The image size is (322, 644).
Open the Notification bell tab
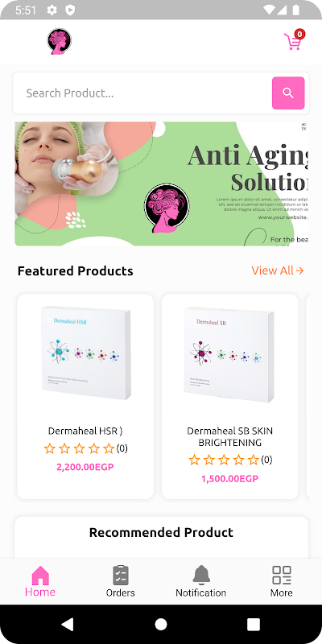[x=200, y=580]
